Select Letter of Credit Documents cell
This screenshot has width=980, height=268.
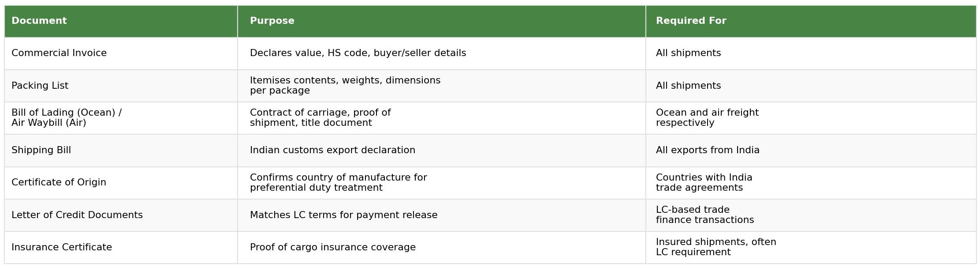click(x=121, y=215)
